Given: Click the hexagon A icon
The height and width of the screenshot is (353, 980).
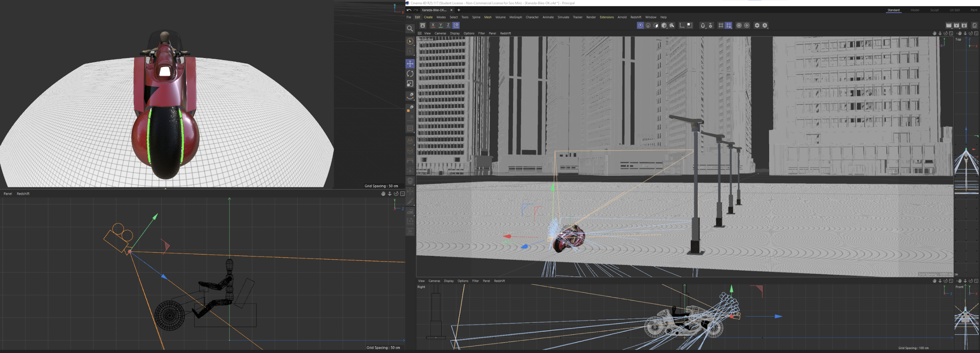Looking at the screenshot, I should [765, 25].
